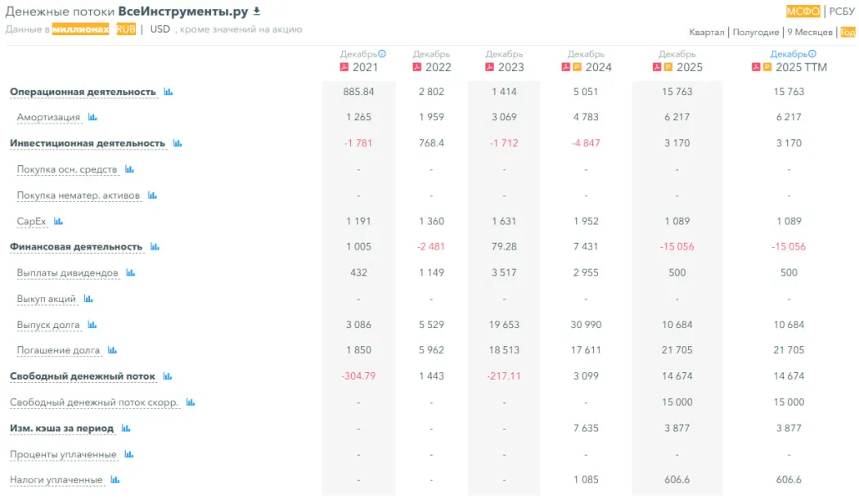Screen dimensions: 859x504
Task: Open PDF report icon for 2021
Action: point(344,67)
